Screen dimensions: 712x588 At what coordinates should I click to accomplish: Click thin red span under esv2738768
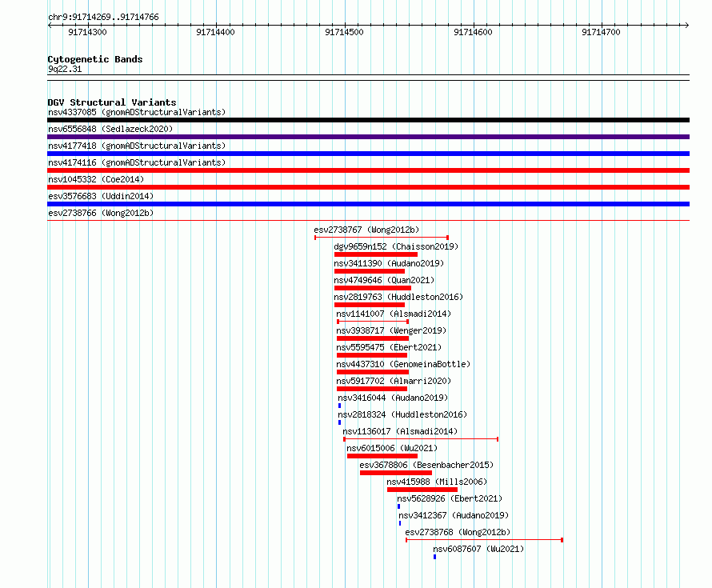tap(485, 540)
